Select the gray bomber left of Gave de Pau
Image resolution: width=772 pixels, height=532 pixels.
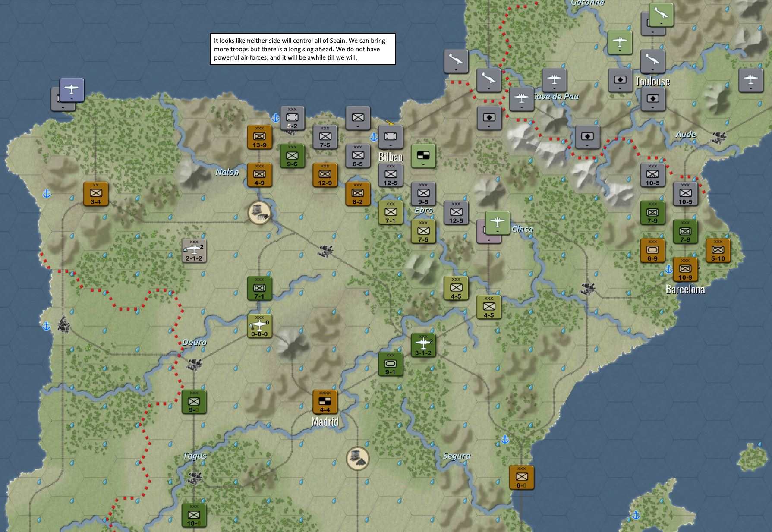[522, 99]
